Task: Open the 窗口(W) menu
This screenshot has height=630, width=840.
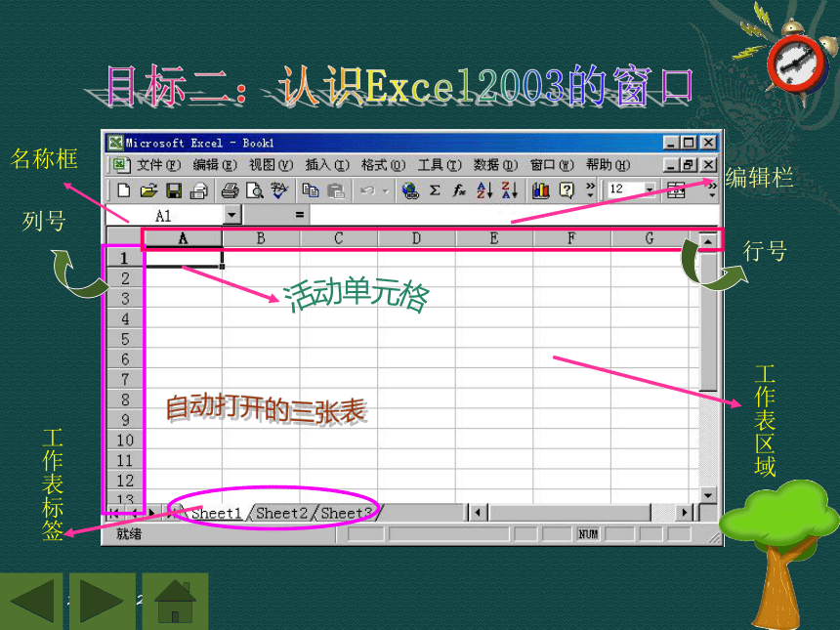Action: (x=552, y=165)
